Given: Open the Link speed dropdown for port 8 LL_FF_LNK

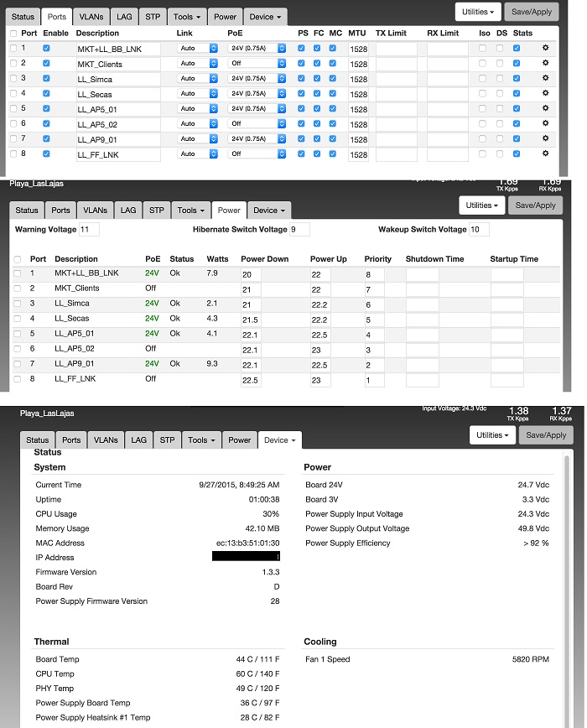Looking at the screenshot, I should point(198,154).
